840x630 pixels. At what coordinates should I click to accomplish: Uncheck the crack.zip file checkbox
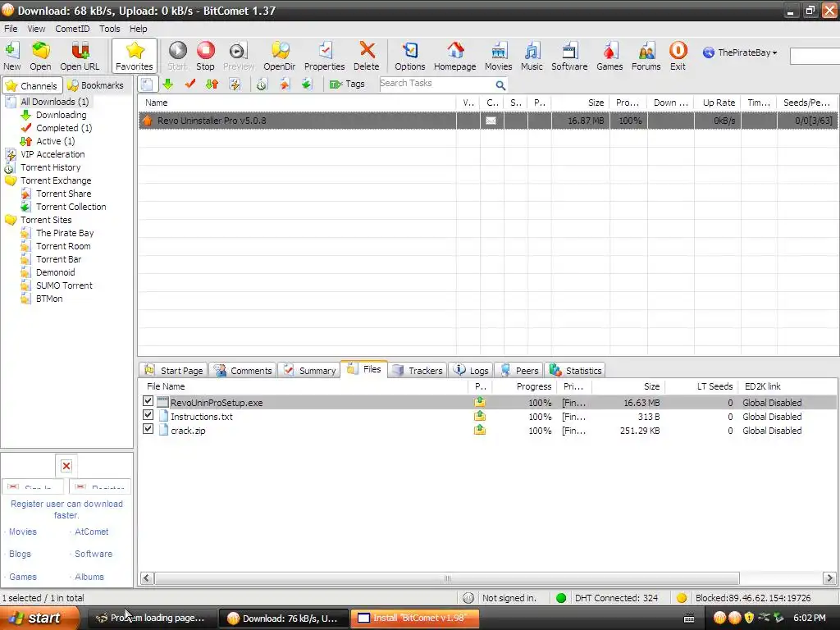(x=148, y=429)
